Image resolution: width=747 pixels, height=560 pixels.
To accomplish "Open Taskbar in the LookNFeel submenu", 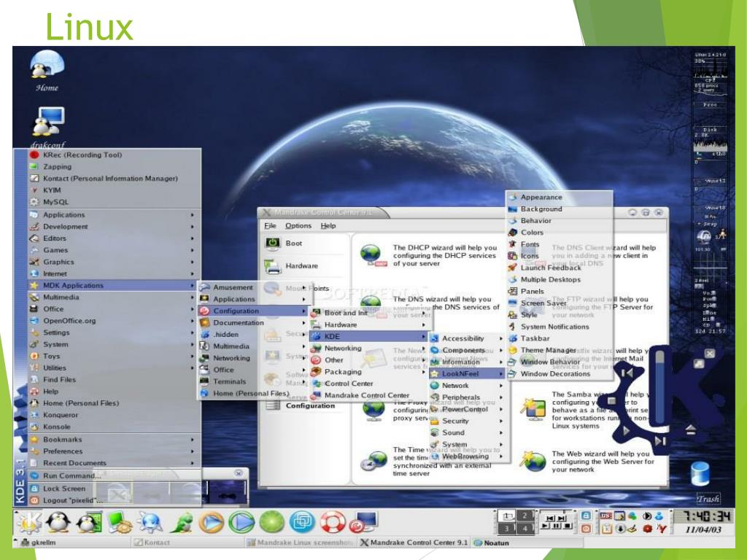I will pos(560,338).
